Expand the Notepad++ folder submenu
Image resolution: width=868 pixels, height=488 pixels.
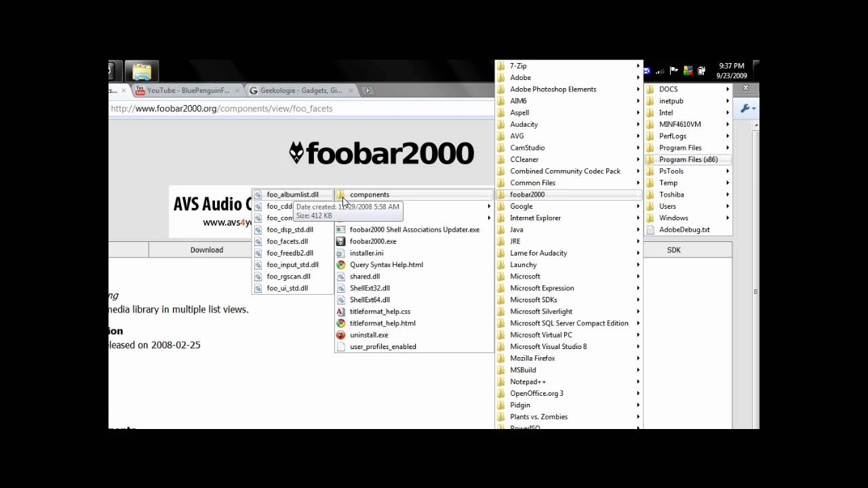[x=568, y=382]
